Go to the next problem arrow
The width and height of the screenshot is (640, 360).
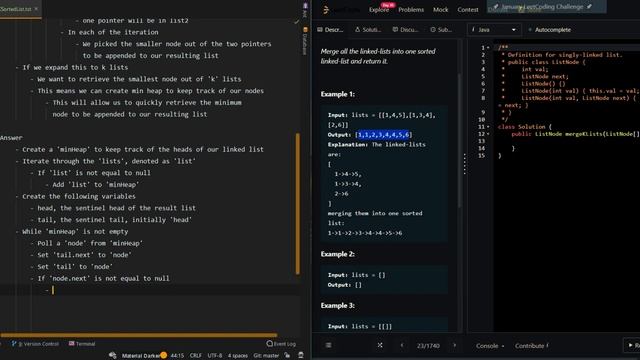pyautogui.click(x=454, y=345)
